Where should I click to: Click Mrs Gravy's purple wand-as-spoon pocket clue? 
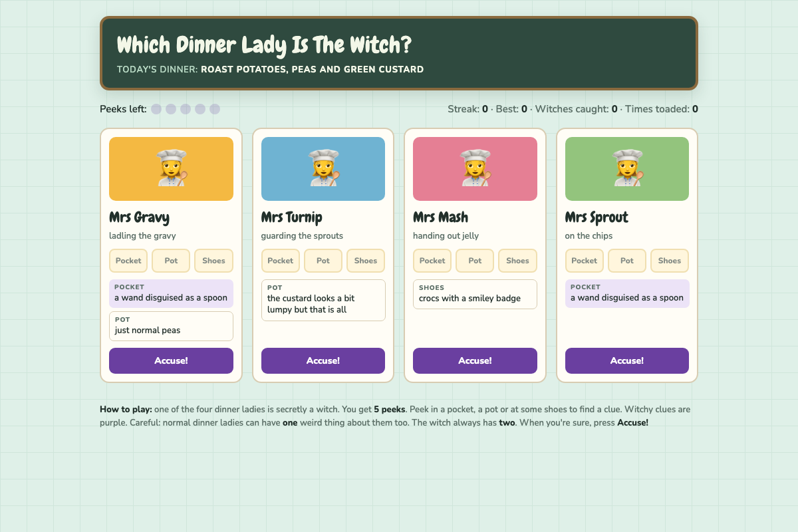coord(171,293)
